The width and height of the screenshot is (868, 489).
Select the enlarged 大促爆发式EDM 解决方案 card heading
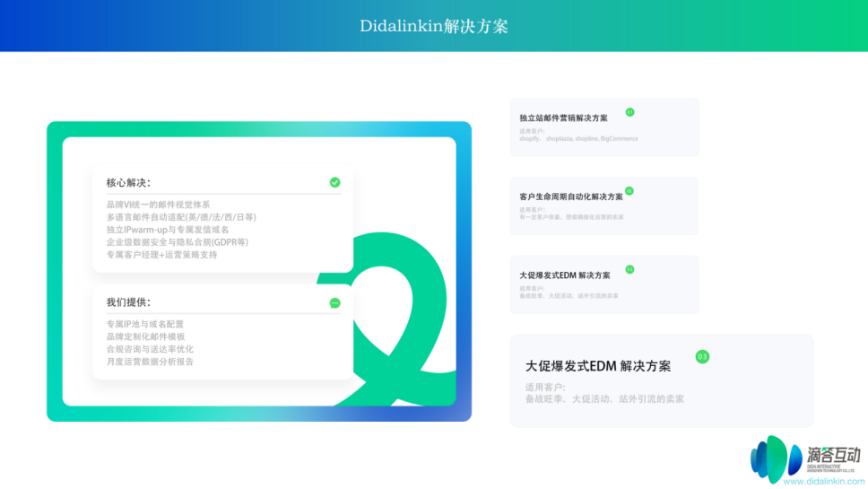tap(598, 366)
